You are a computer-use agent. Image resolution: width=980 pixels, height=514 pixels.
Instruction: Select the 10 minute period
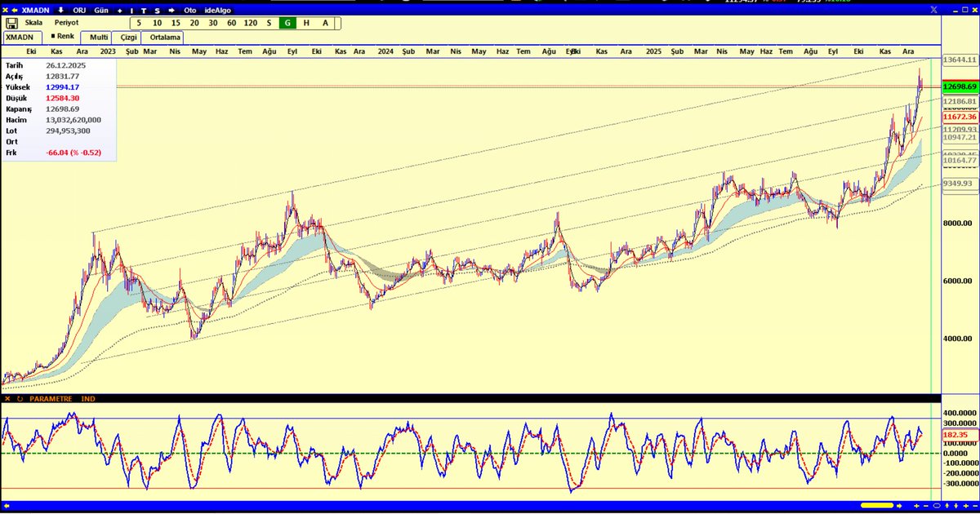[x=157, y=23]
